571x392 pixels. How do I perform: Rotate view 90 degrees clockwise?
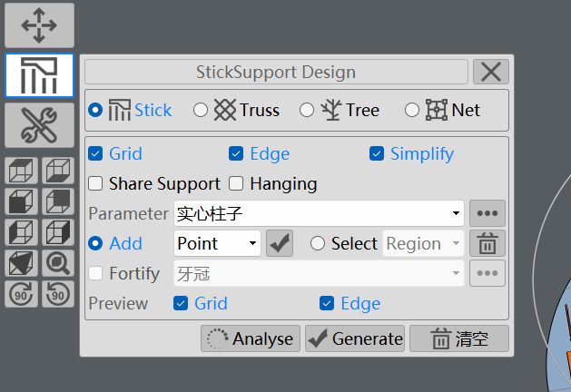(x=20, y=293)
